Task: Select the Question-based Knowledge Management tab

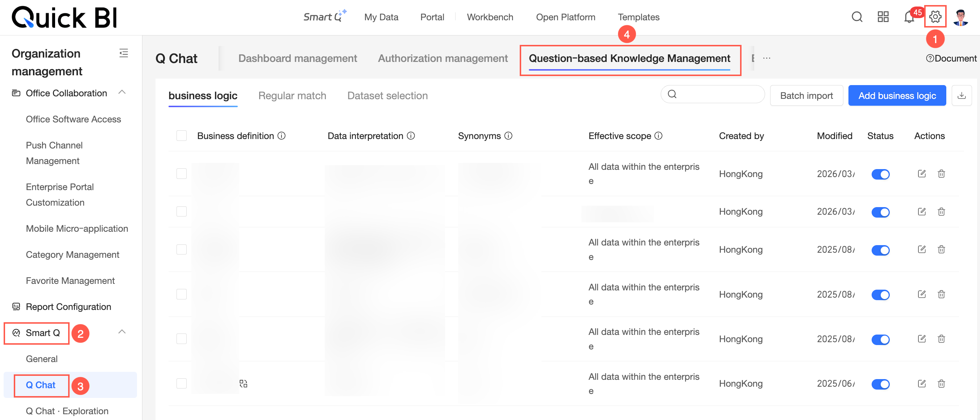Action: pyautogui.click(x=629, y=58)
